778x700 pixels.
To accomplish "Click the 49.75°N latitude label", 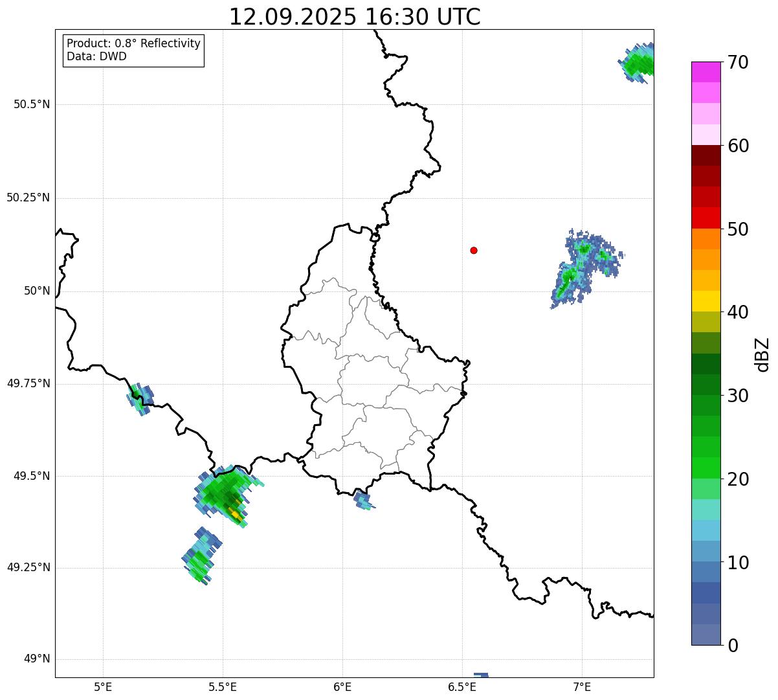I will 28,383.
